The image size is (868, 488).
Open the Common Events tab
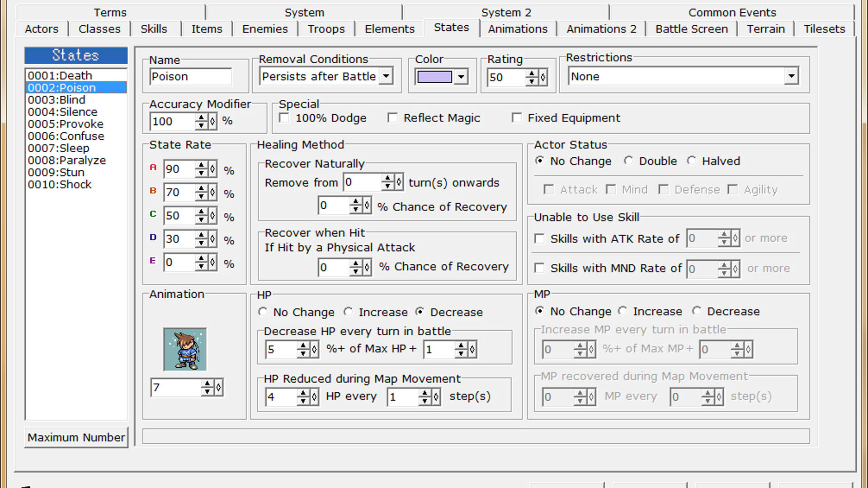(732, 12)
